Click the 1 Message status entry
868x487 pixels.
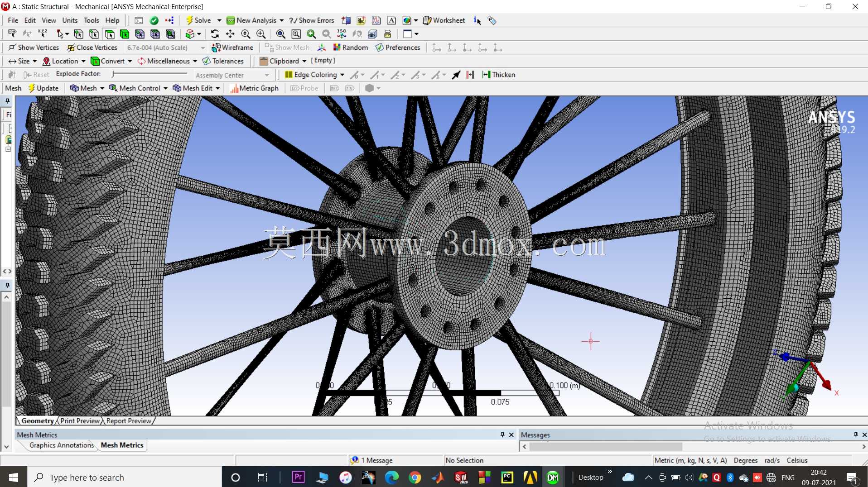372,460
